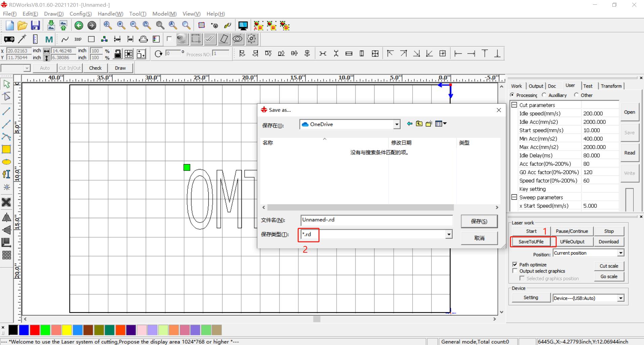Screen dimensions: 644x345
Task: Click the Import icon in the toolbar
Action: [x=51, y=26]
